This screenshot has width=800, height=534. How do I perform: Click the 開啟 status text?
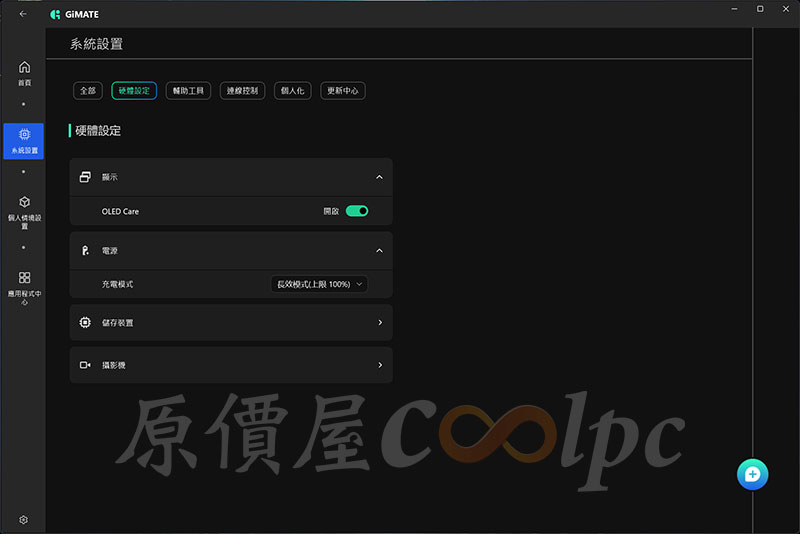click(331, 211)
